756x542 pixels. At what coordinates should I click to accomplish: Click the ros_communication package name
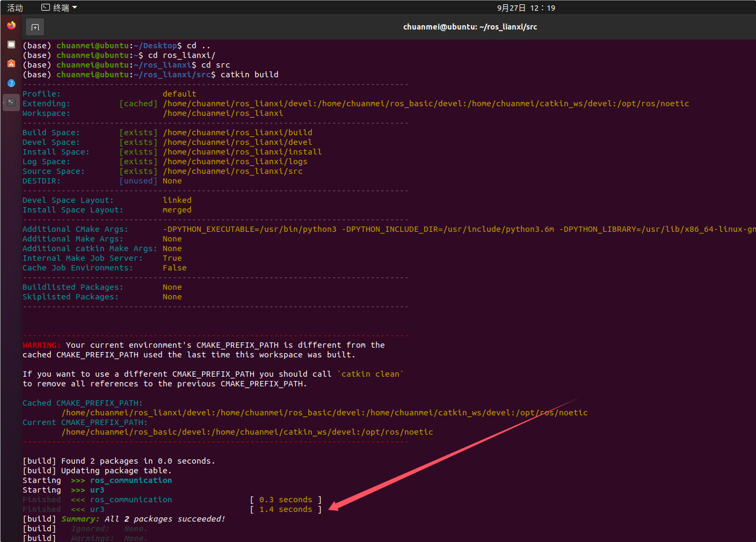click(130, 480)
